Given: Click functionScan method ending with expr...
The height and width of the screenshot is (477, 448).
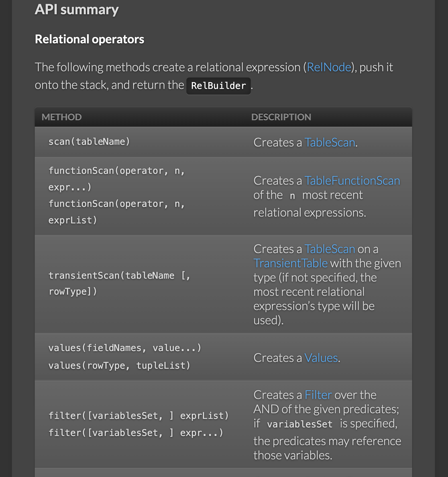Looking at the screenshot, I should click(116, 179).
